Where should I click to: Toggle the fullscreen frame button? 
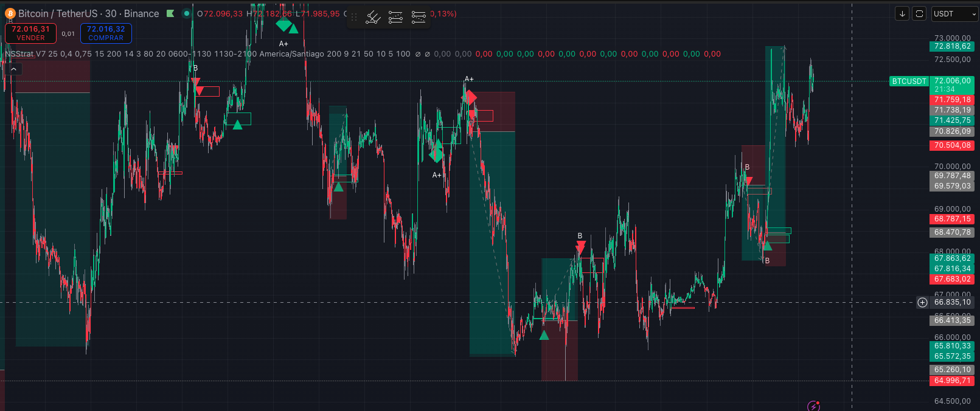[920, 13]
